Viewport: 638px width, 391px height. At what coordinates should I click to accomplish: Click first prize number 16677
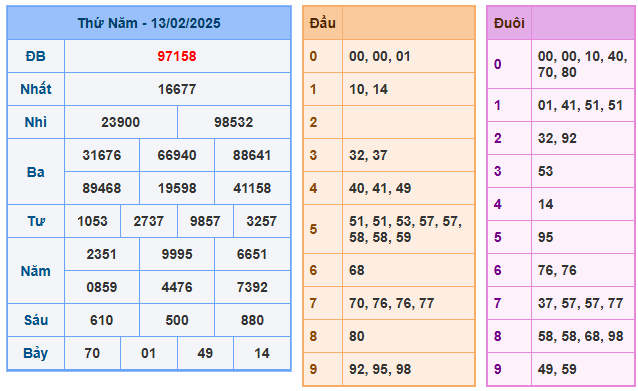(x=177, y=89)
